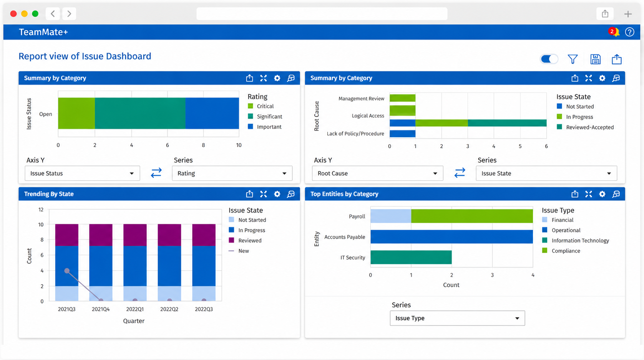The width and height of the screenshot is (644, 360).
Task: Click the Management Review In Progress bar
Action: click(x=403, y=98)
